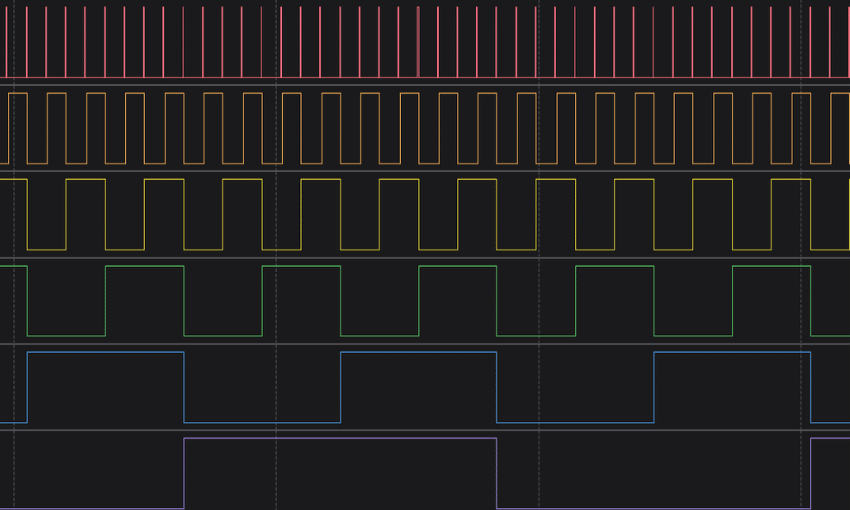Click the first low segment of green waveform
The height and width of the screenshot is (510, 850).
tap(66, 335)
